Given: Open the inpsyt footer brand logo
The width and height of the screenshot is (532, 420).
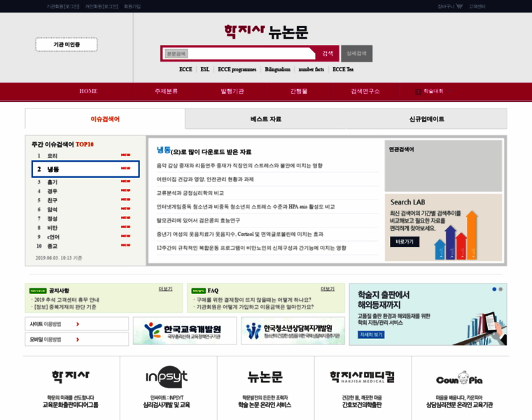Looking at the screenshot, I should click(167, 377).
